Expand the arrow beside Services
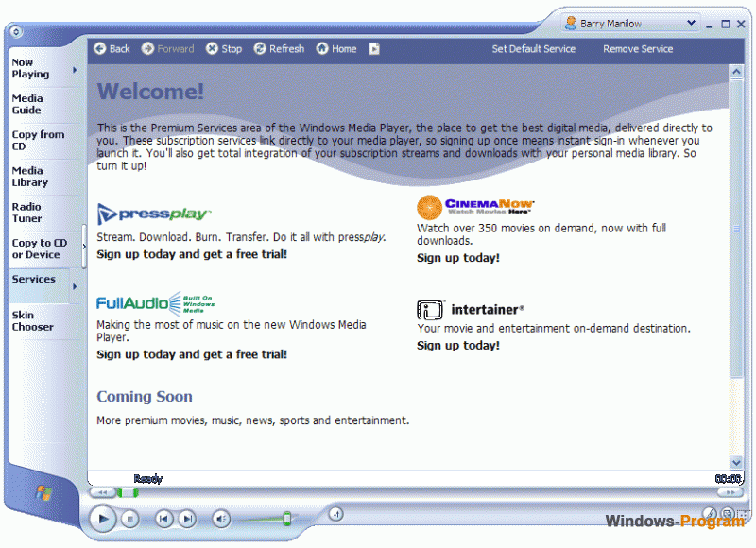Image resolution: width=756 pixels, height=548 pixels. pyautogui.click(x=75, y=286)
